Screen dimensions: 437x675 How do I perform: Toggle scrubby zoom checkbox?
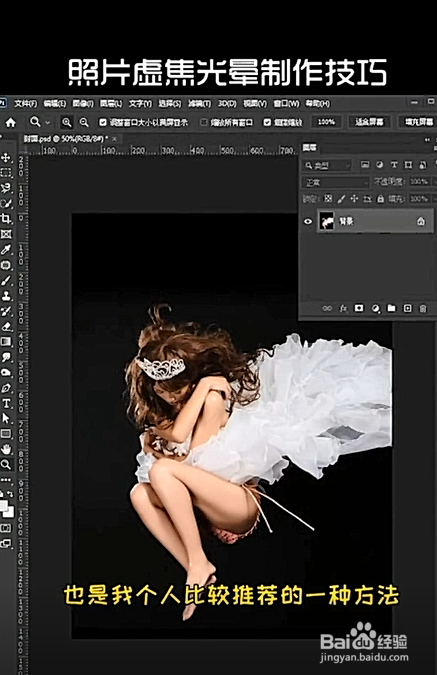267,123
